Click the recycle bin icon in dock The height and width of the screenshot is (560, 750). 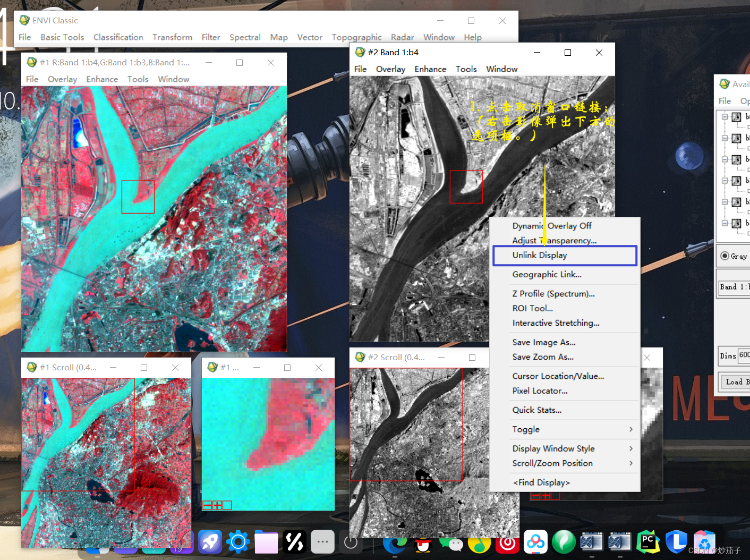pyautogui.click(x=704, y=542)
